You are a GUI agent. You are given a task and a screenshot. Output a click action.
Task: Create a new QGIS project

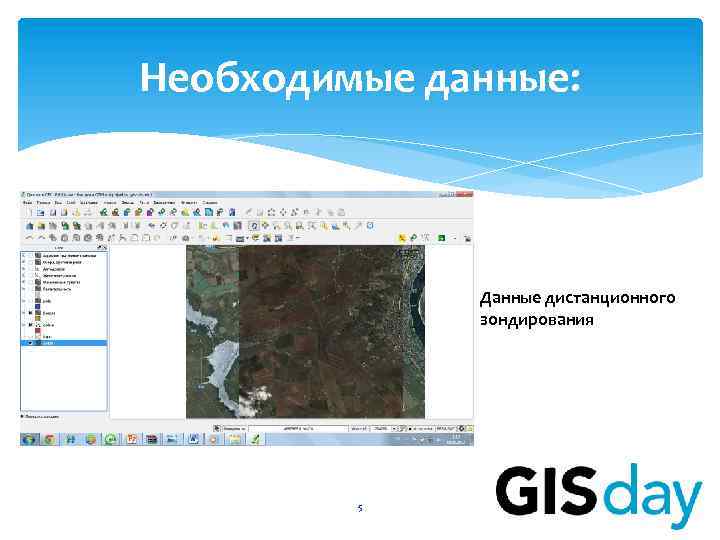tap(31, 213)
